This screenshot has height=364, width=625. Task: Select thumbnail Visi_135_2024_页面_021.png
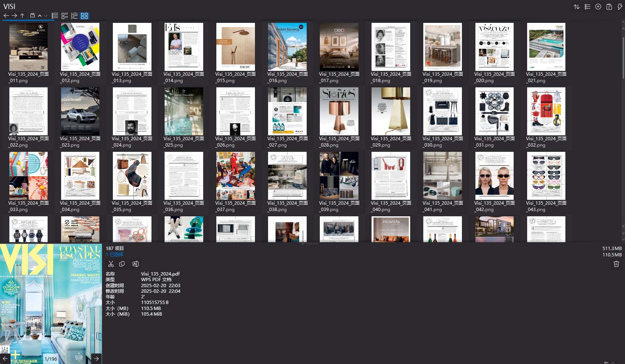coord(546,46)
